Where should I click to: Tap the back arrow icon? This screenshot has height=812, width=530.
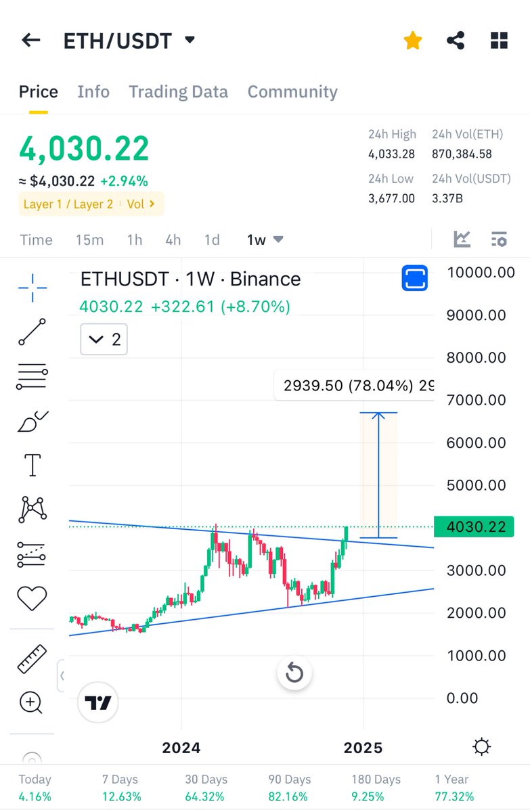pos(31,40)
